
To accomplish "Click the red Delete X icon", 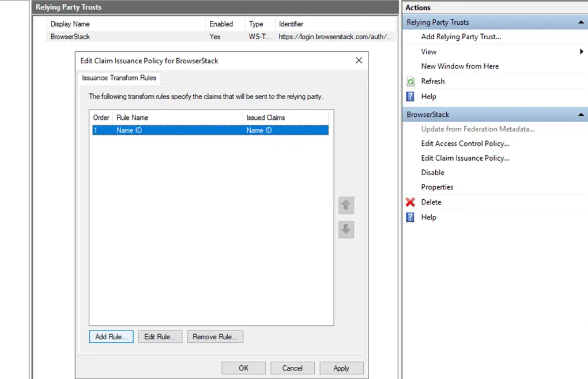I will (x=410, y=202).
